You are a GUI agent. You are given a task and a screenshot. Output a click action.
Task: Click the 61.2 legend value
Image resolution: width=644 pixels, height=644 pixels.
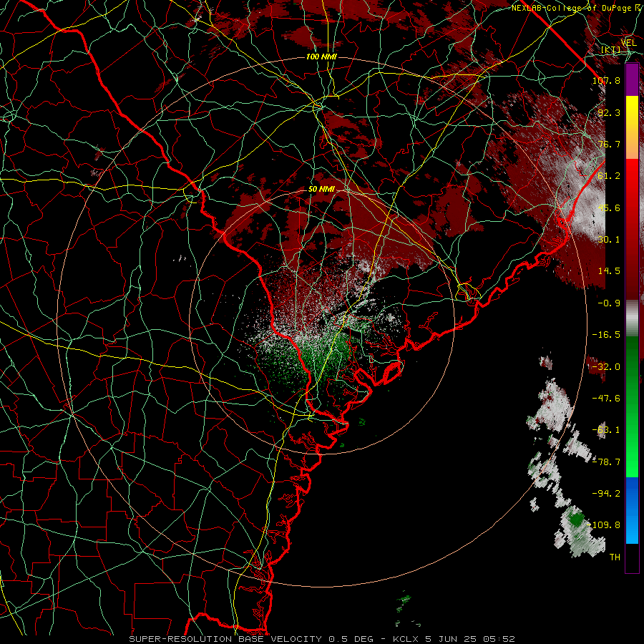[x=609, y=176]
